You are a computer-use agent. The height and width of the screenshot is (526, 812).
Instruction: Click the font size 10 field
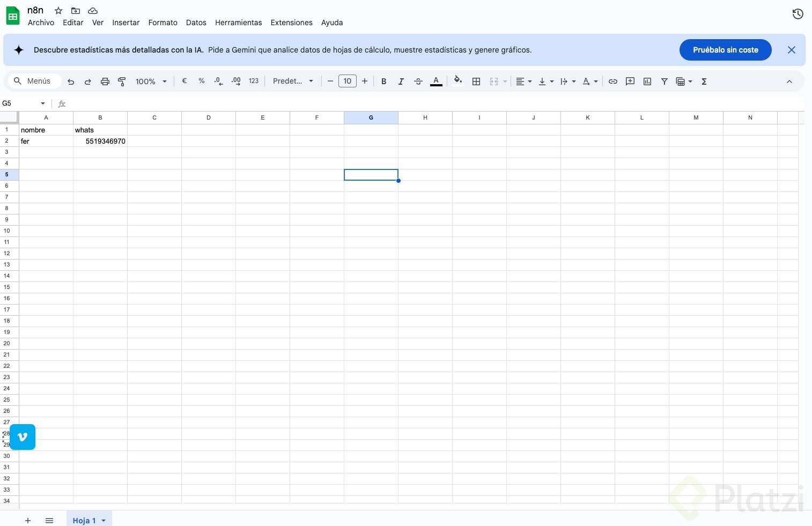coord(348,81)
